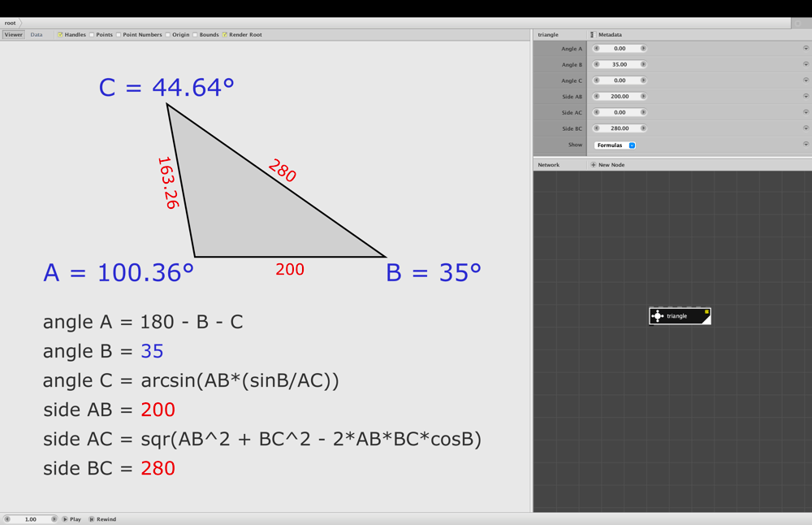Click the Angle A value field 0.00
The image size is (812, 525).
tap(620, 48)
